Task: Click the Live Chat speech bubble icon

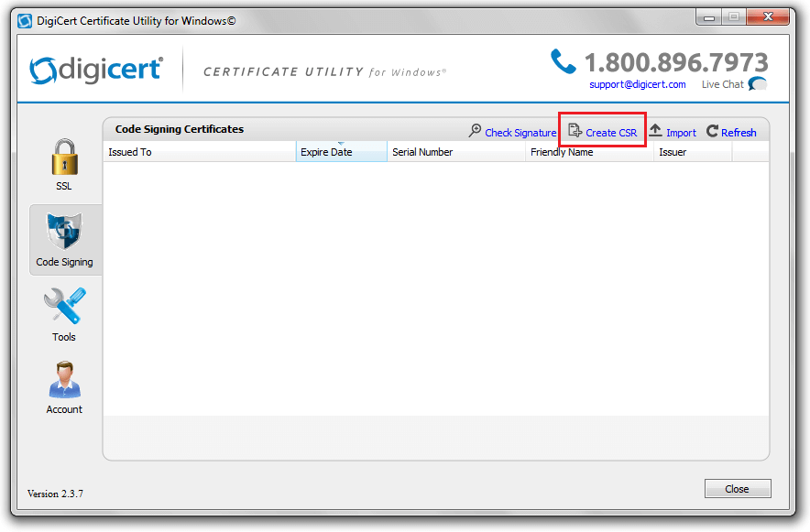Action: [x=757, y=83]
